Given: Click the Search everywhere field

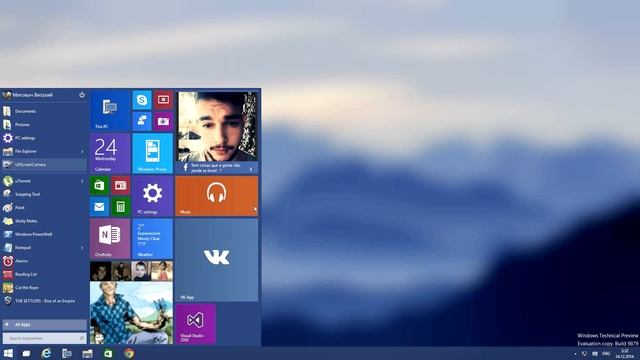Looking at the screenshot, I should point(44,338).
